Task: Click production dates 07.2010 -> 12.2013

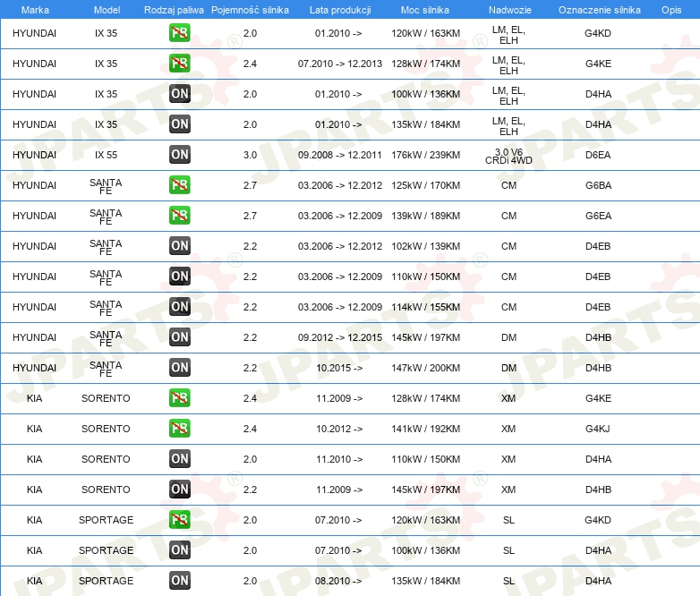Action: [x=340, y=64]
